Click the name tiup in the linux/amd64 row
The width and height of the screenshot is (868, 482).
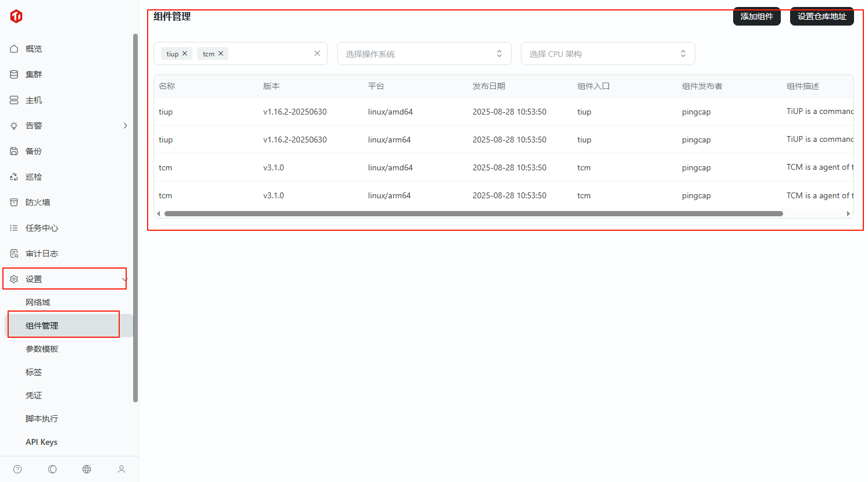(x=166, y=112)
